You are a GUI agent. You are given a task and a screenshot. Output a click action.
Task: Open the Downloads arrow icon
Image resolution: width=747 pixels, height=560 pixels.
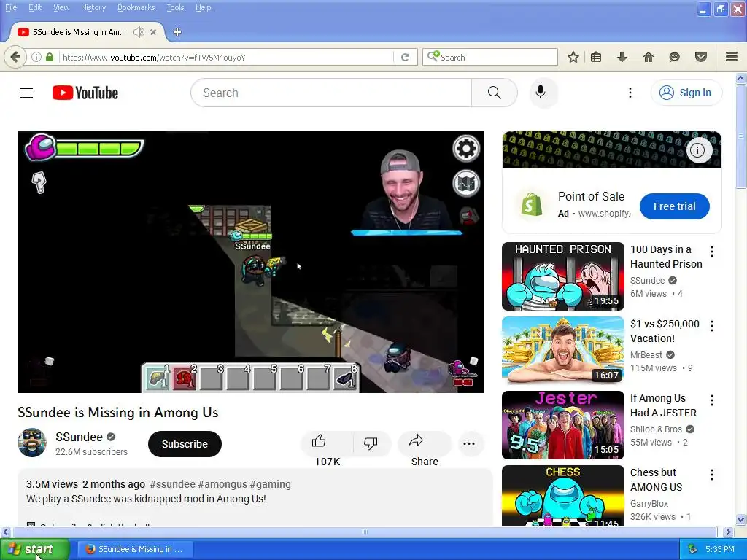click(x=622, y=57)
